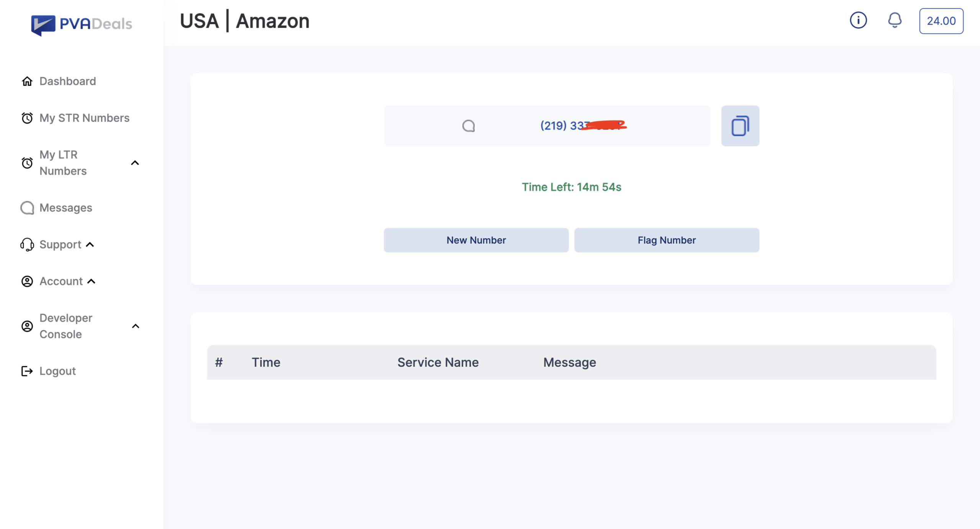The image size is (980, 529).
Task: Click the Flag Number button
Action: (x=666, y=240)
